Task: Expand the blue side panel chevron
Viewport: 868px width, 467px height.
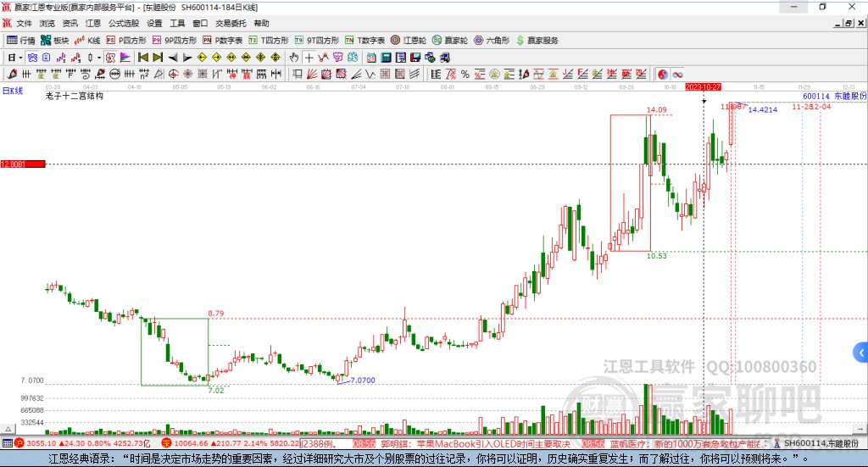Action: pyautogui.click(x=861, y=353)
